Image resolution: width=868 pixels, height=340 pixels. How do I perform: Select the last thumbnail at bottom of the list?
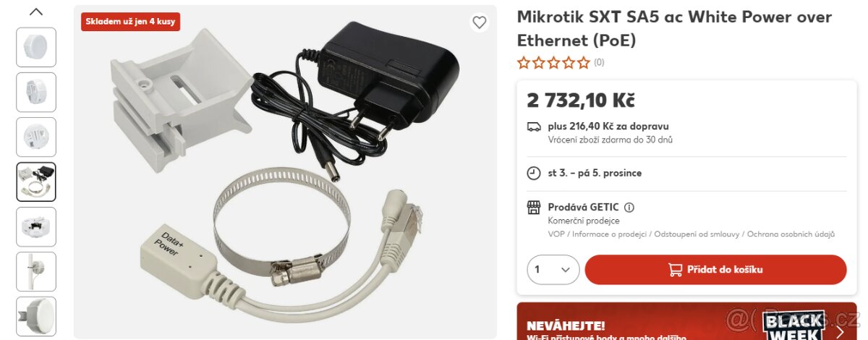(36, 317)
